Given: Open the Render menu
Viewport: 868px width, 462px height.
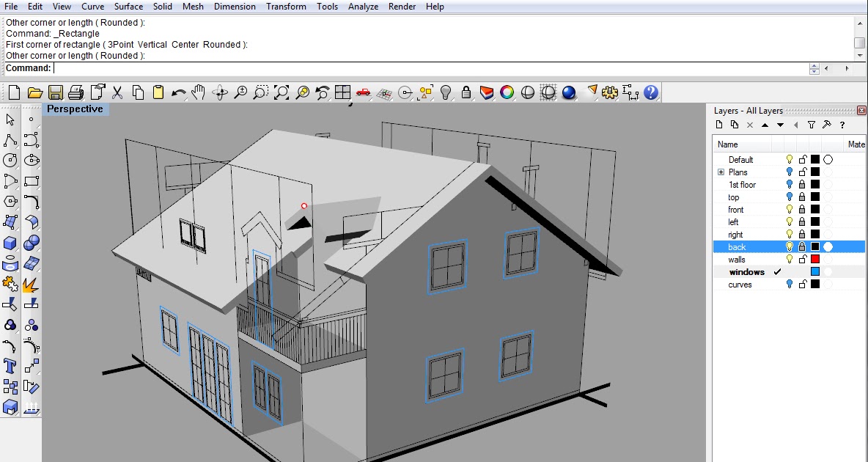Looking at the screenshot, I should click(402, 7).
